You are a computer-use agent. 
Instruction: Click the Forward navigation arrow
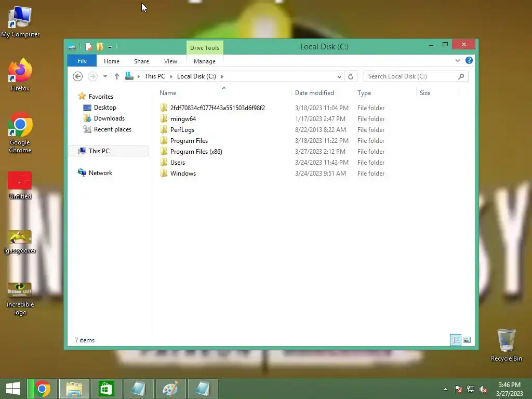92,76
